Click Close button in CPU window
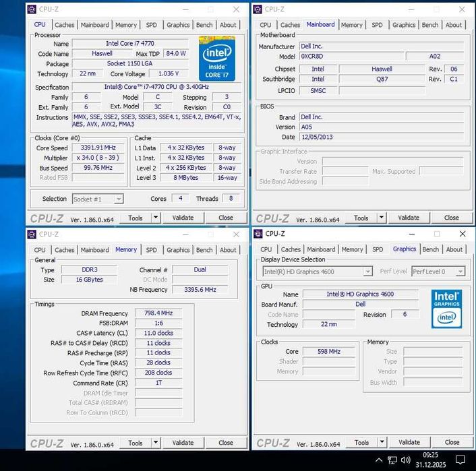Image resolution: width=476 pixels, height=471 pixels. [x=226, y=218]
